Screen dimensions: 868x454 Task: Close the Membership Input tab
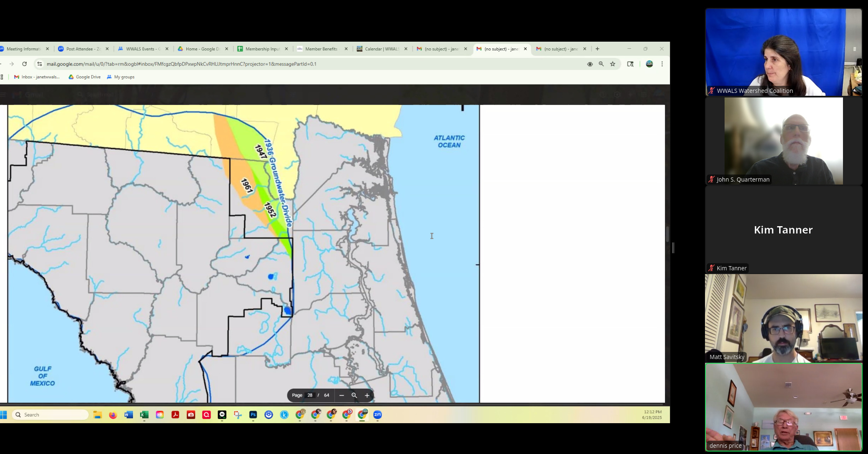click(286, 49)
